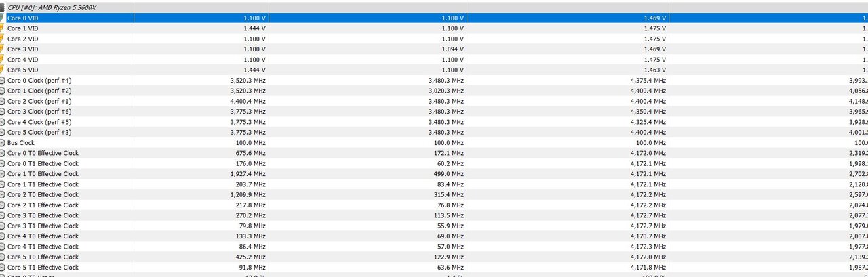Select the Core 4 VID row label
868x277 pixels.
[23, 60]
